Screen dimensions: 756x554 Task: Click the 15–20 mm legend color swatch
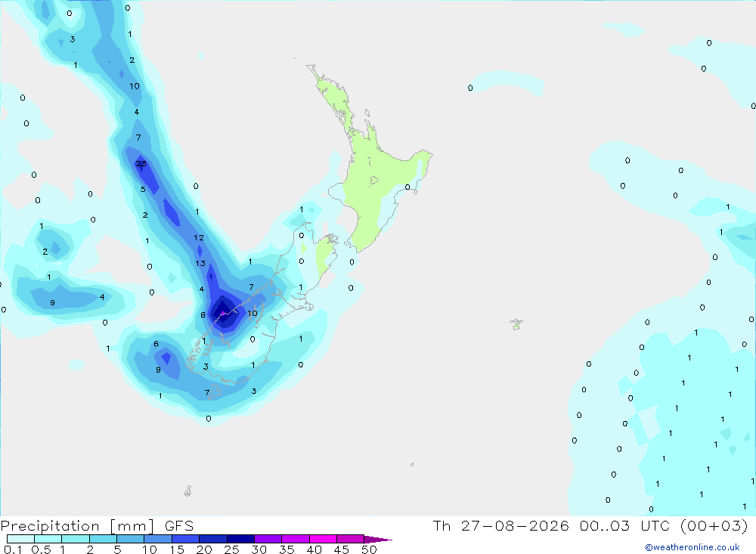(x=185, y=539)
